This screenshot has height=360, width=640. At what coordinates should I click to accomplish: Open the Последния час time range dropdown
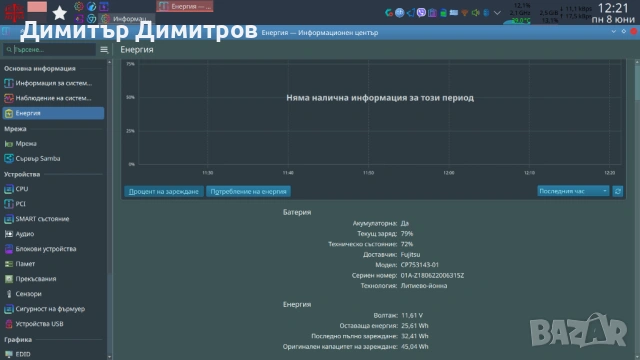[x=573, y=191]
